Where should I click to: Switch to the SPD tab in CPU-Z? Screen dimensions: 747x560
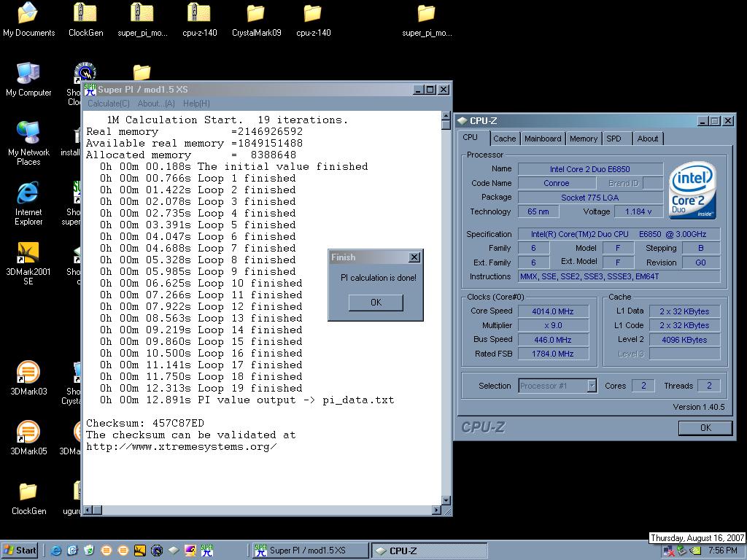pos(614,139)
